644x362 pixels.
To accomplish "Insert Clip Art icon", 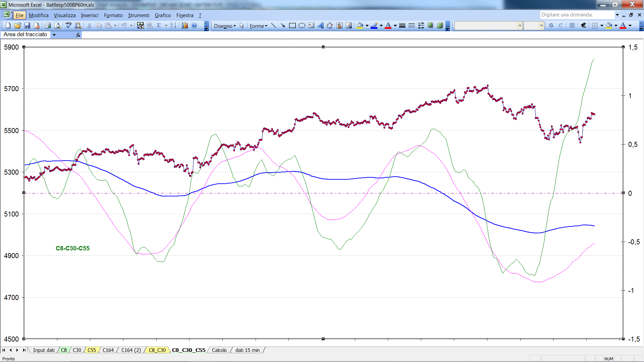I will point(339,25).
